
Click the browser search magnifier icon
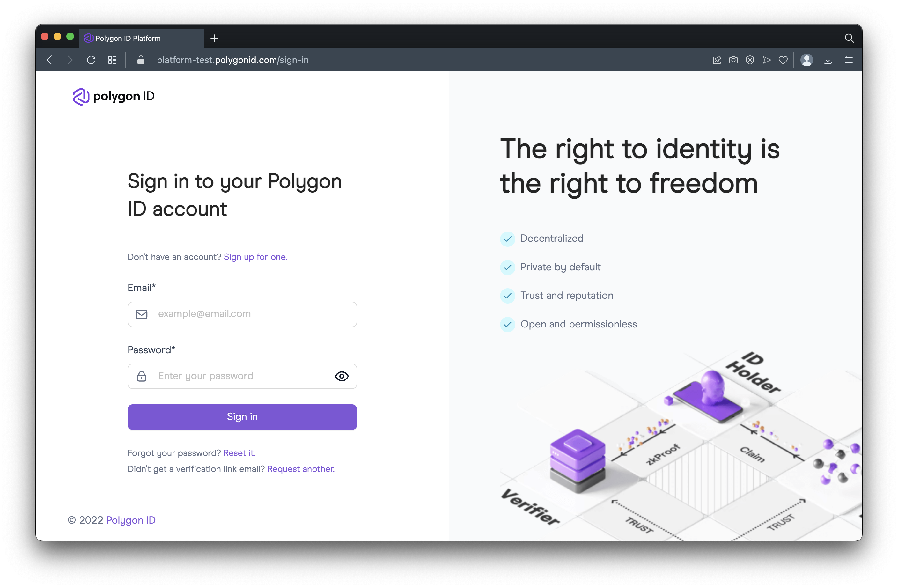click(x=850, y=38)
